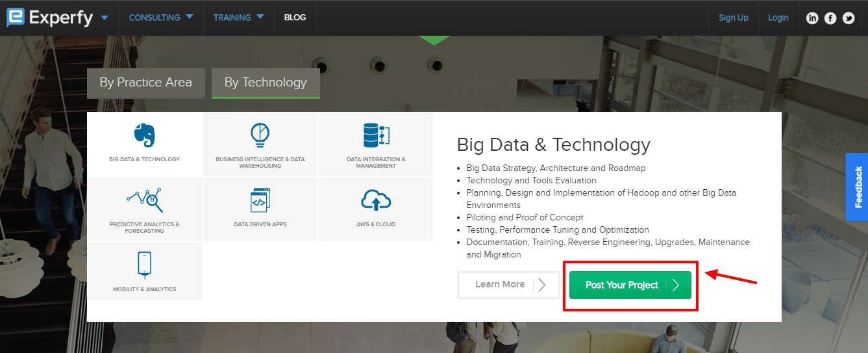Click Business Intelligence & Data Warehousing label

(260, 163)
